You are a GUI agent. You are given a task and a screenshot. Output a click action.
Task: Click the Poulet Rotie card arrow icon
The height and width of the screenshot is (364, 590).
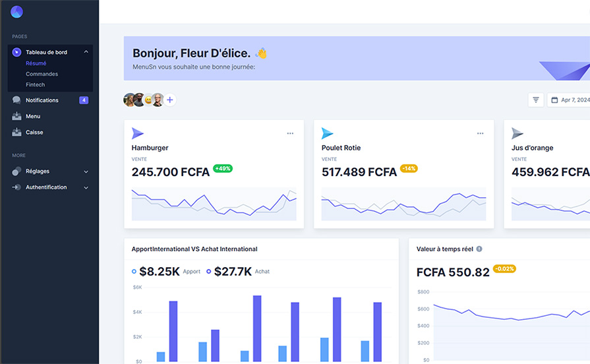[328, 133]
